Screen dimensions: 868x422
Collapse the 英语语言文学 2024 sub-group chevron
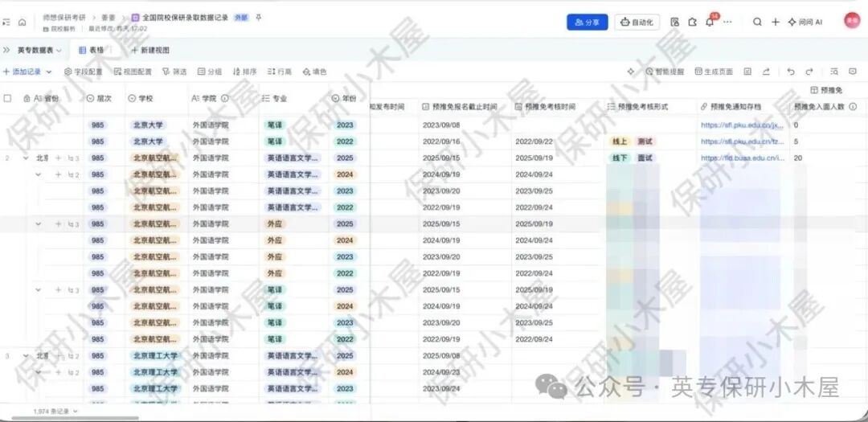(x=39, y=174)
